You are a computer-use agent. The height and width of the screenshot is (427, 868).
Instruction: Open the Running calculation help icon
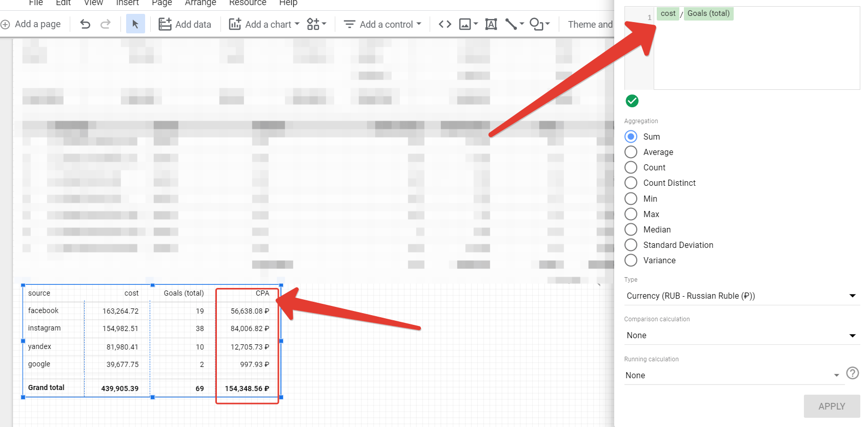pos(852,373)
